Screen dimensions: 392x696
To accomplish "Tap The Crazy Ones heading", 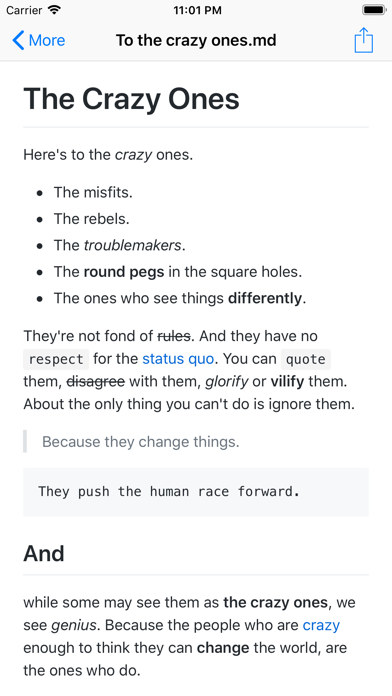I will pyautogui.click(x=131, y=99).
